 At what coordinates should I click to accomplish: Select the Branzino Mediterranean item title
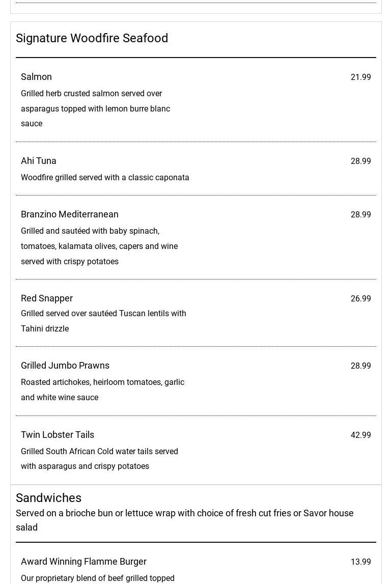point(70,214)
